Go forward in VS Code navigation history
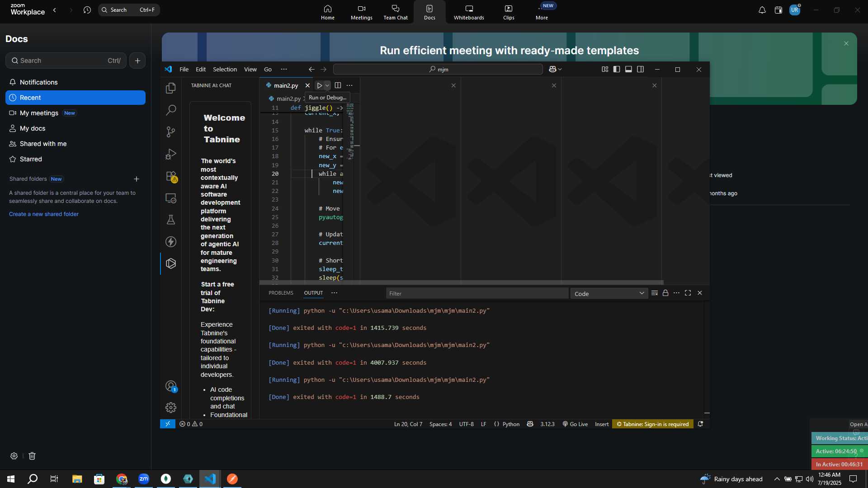This screenshot has width=868, height=488. (324, 69)
